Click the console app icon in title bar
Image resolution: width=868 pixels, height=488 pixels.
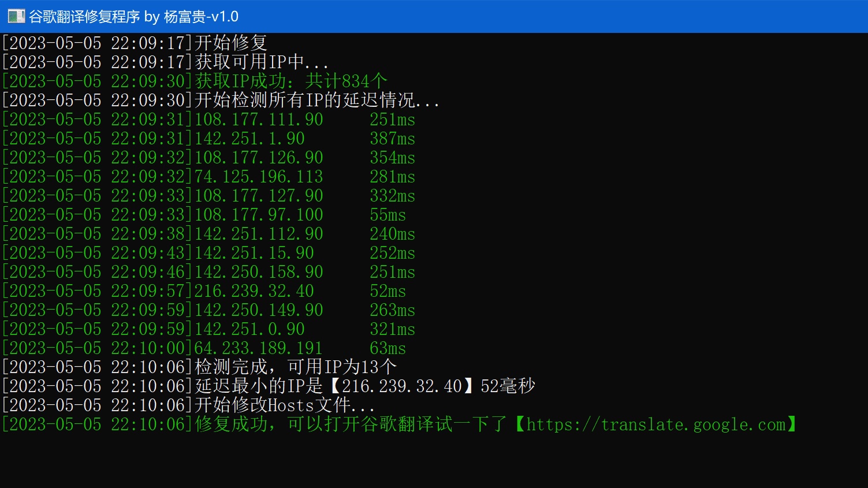coord(16,16)
